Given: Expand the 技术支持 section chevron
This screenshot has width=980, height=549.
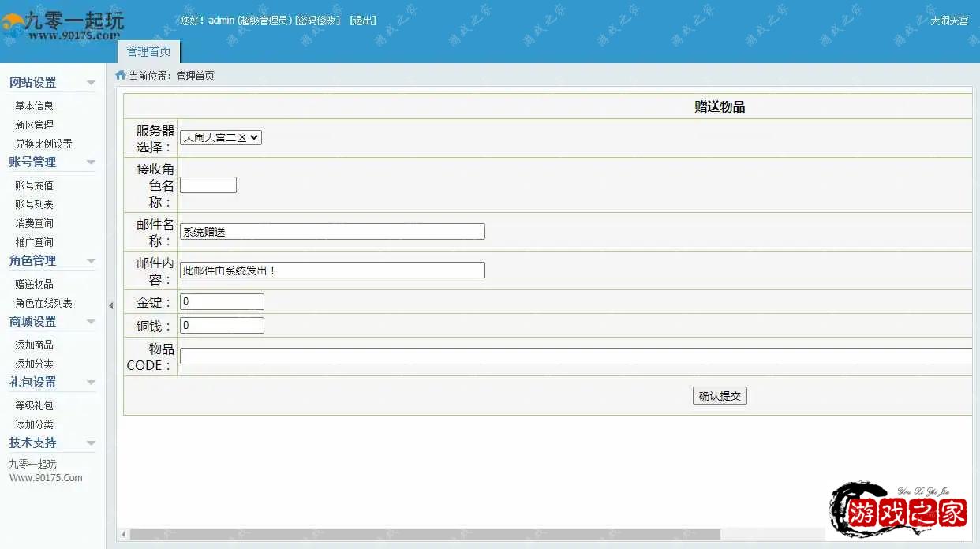Looking at the screenshot, I should pyautogui.click(x=91, y=443).
